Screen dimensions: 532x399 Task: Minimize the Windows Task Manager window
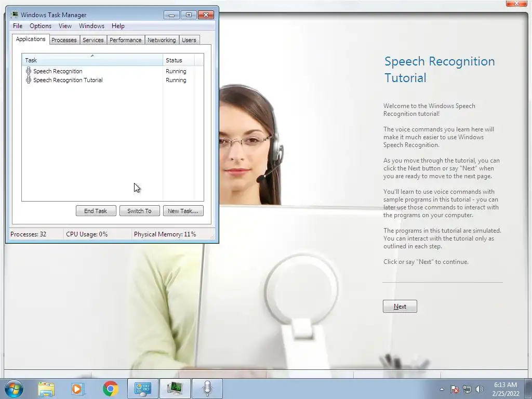pyautogui.click(x=171, y=15)
